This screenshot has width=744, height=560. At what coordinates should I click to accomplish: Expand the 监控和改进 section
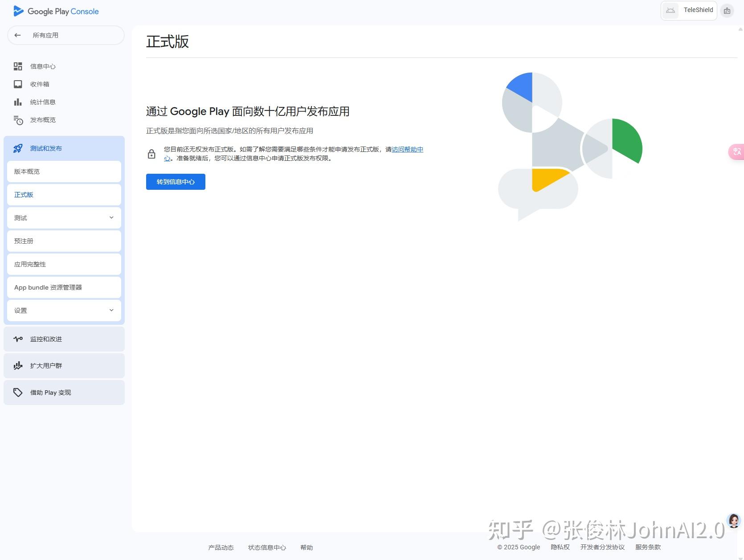pos(64,339)
